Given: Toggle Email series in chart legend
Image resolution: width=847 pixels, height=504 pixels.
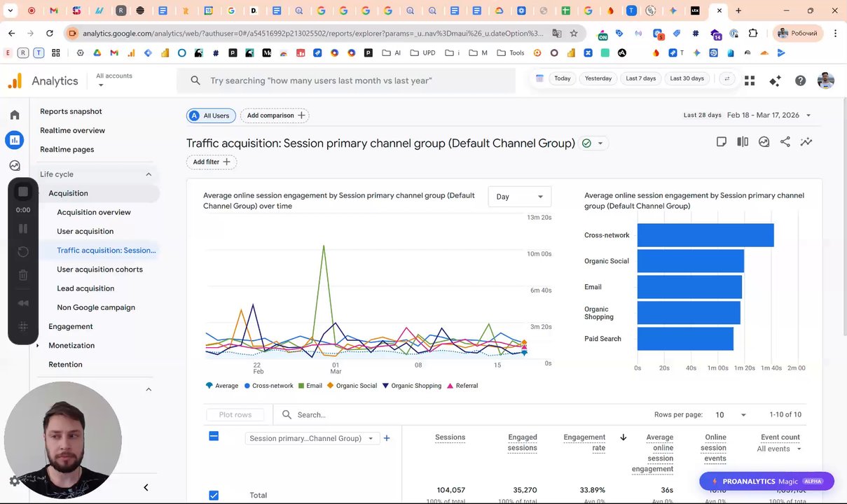Looking at the screenshot, I should point(310,386).
